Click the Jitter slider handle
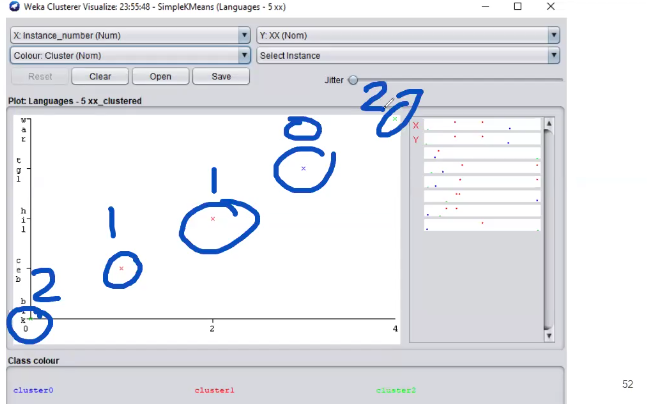This screenshot has width=648, height=404. (x=353, y=80)
